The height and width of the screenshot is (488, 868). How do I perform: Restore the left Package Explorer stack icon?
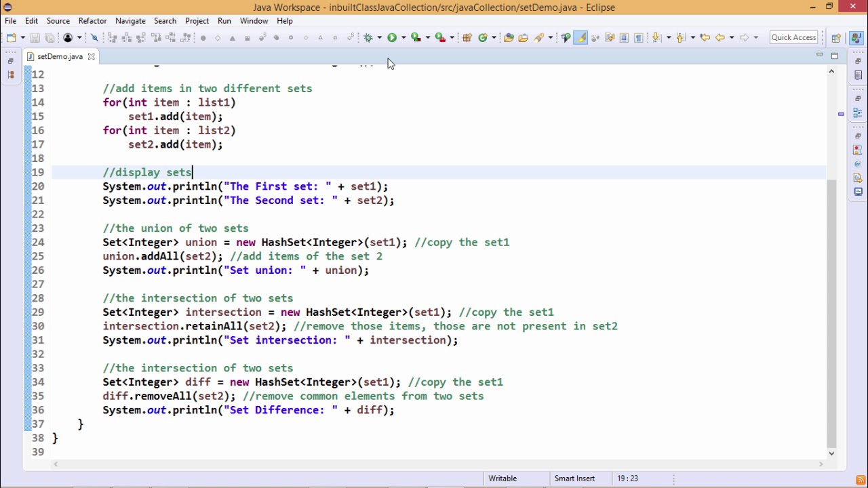(11, 61)
